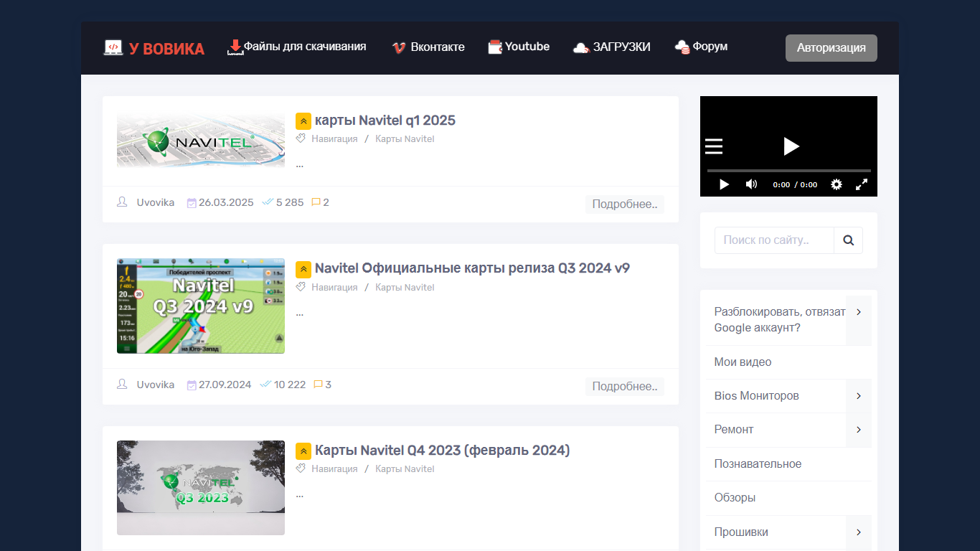Screen dimensions: 980x551
Task: Mute the video with speaker icon
Action: pyautogui.click(x=751, y=184)
